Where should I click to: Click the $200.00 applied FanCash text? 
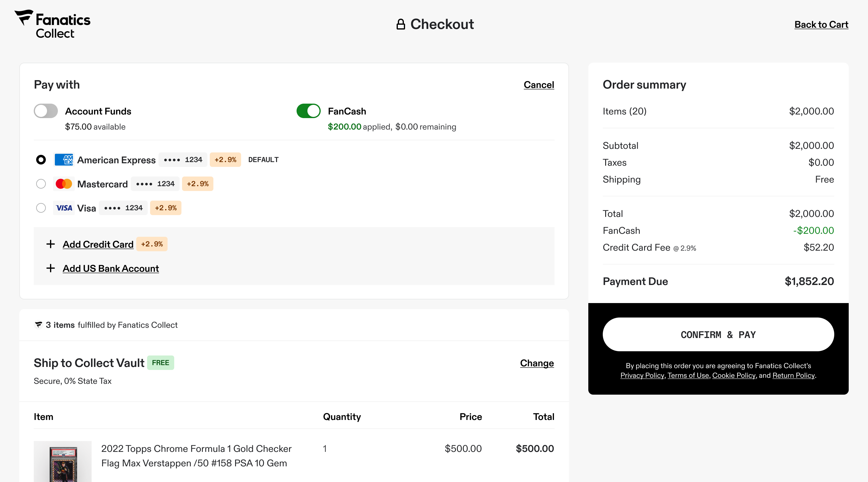[x=360, y=127]
